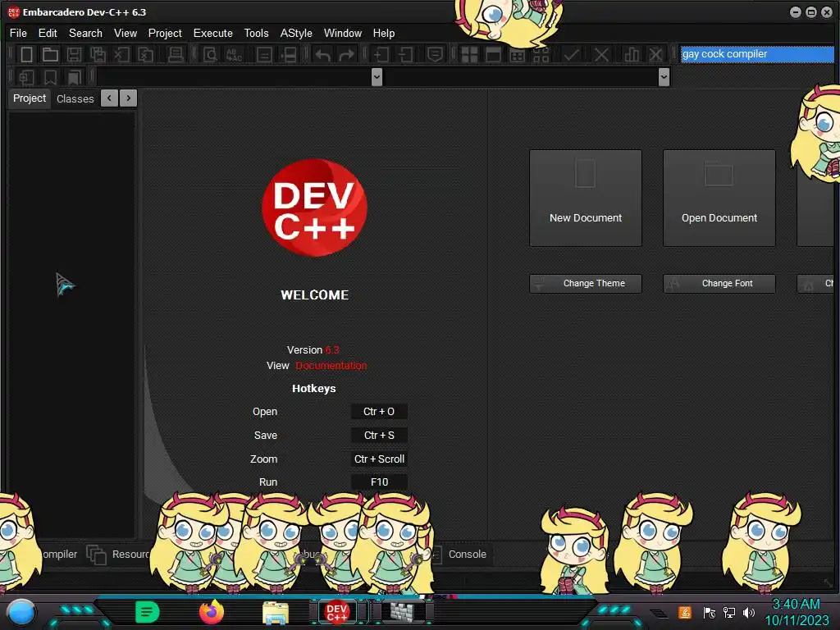
Task: Click the Ctr + Scroll hotkey box
Action: (x=379, y=459)
